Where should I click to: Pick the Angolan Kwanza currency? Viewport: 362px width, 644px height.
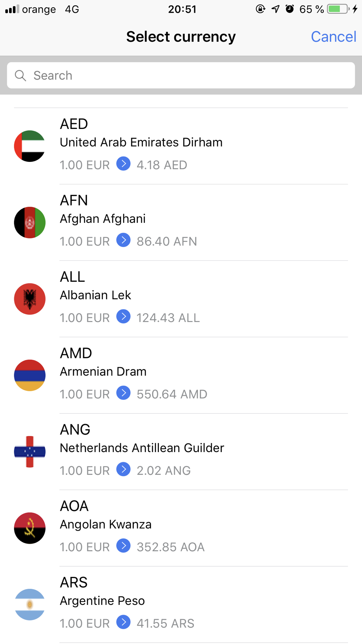[x=181, y=528]
